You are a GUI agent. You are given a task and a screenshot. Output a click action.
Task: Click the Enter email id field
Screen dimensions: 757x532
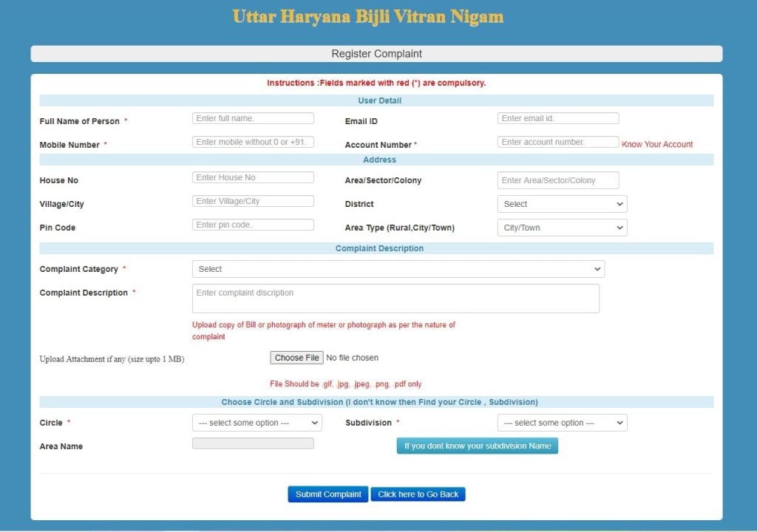[557, 117]
